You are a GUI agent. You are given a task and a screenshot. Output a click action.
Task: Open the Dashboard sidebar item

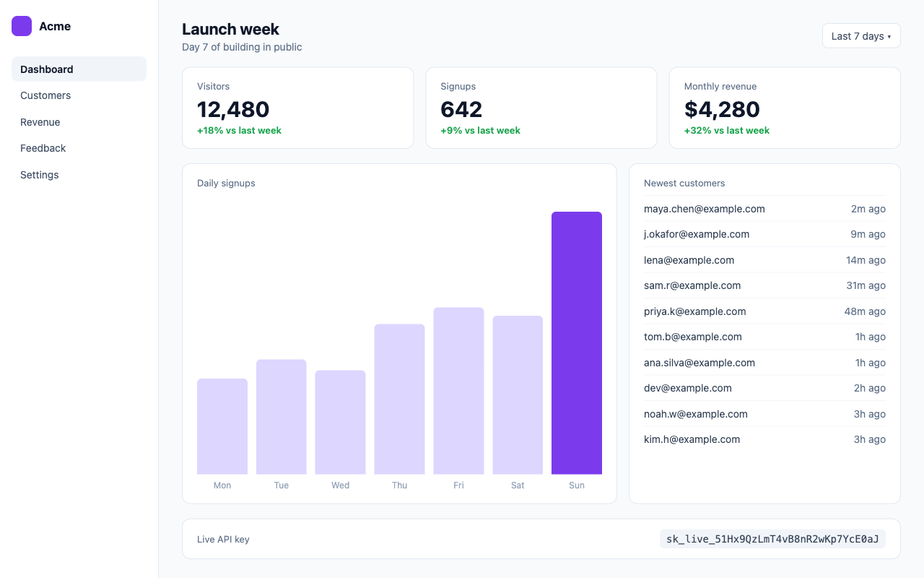tap(79, 69)
